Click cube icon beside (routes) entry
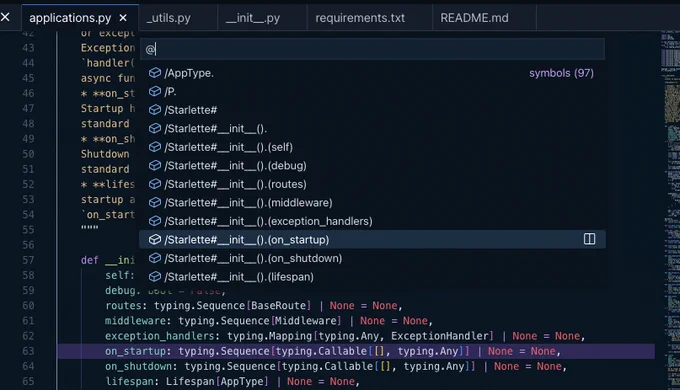 [x=155, y=184]
